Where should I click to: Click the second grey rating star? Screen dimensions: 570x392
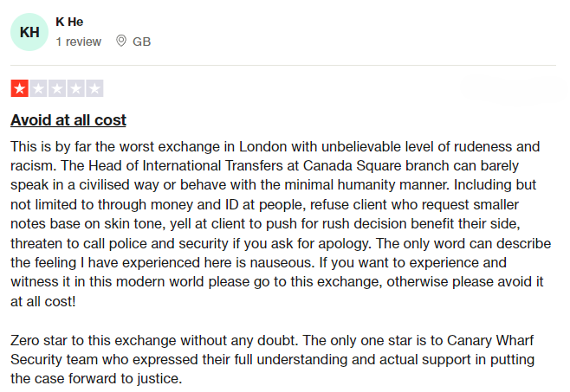38,88
